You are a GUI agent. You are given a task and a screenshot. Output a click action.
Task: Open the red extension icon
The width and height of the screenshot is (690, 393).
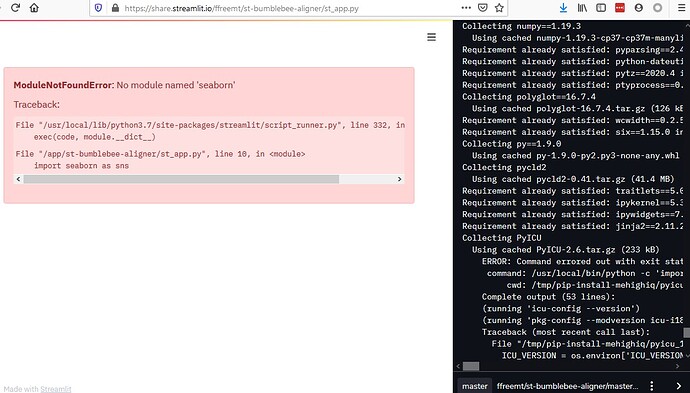(x=620, y=7)
